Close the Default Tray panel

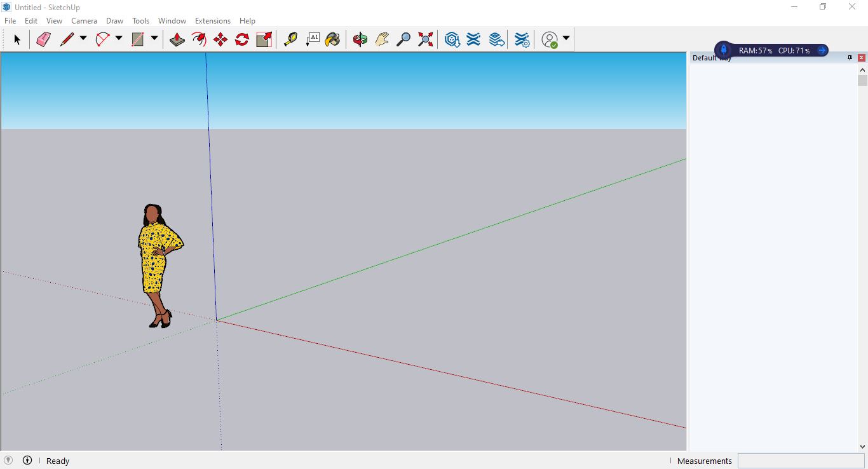pyautogui.click(x=862, y=58)
